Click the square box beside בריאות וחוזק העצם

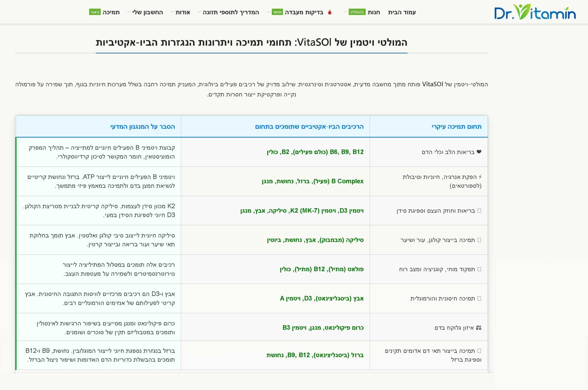[x=479, y=211]
